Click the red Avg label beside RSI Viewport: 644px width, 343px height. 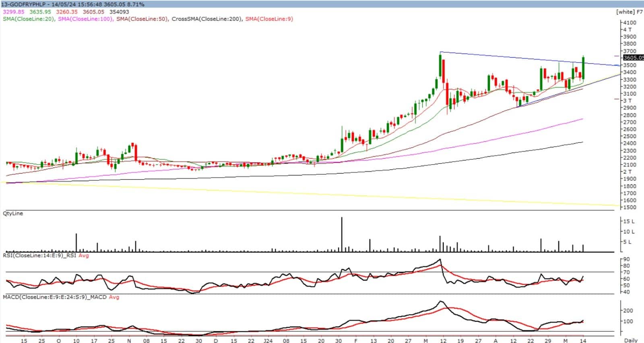[x=84, y=255]
